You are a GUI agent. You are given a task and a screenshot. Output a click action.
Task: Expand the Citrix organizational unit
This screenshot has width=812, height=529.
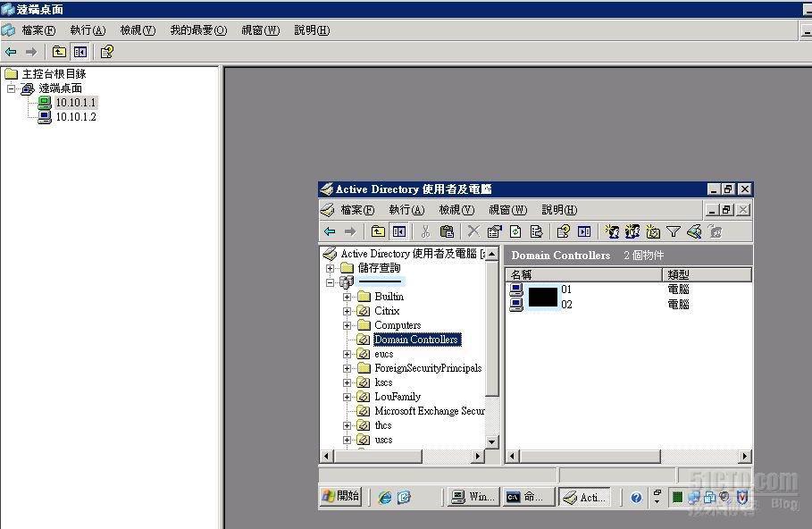(x=347, y=311)
